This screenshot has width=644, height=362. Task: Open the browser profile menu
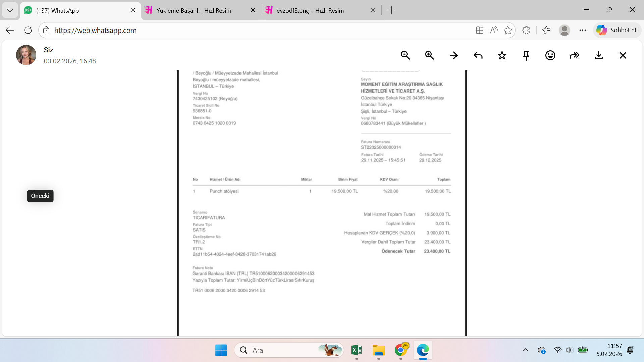[x=565, y=30]
